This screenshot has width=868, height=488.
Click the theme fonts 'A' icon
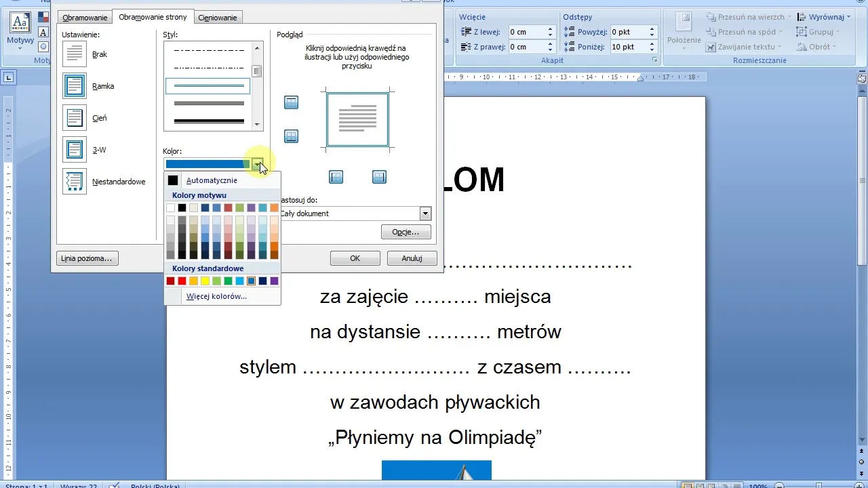[43, 32]
